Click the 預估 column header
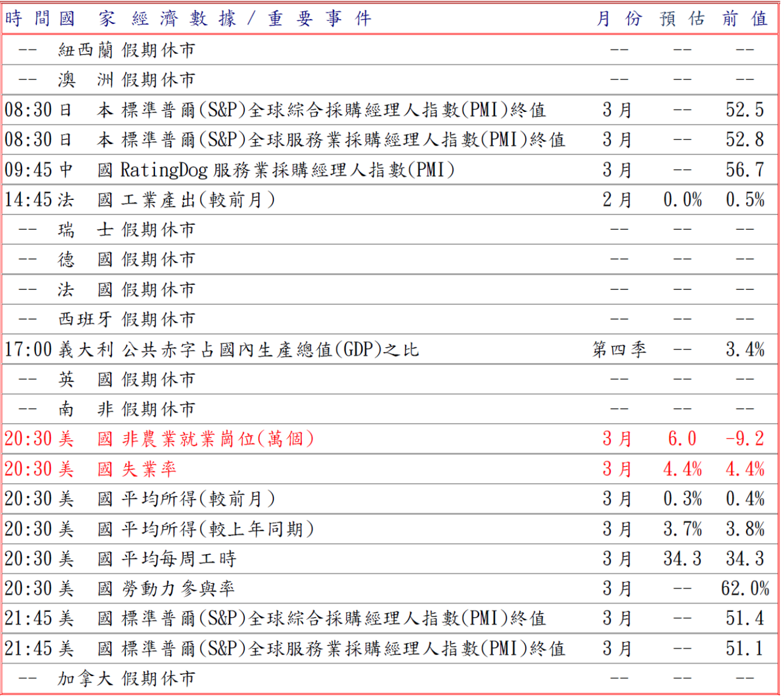Image resolution: width=784 pixels, height=697 pixels. 681,19
